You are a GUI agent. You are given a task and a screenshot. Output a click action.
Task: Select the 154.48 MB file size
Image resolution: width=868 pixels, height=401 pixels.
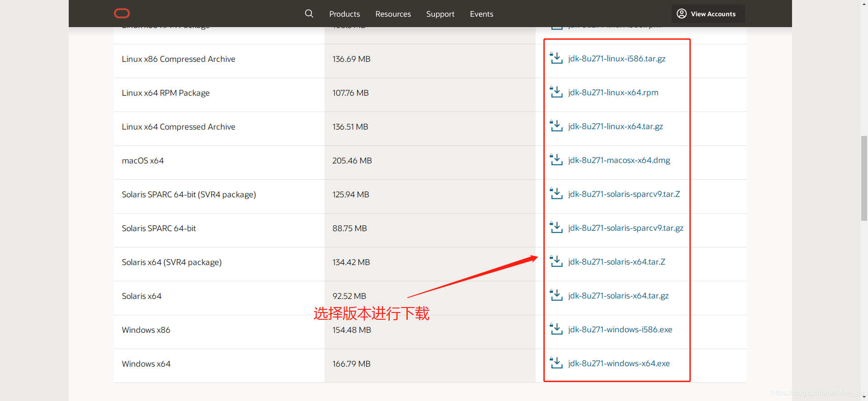[352, 330]
